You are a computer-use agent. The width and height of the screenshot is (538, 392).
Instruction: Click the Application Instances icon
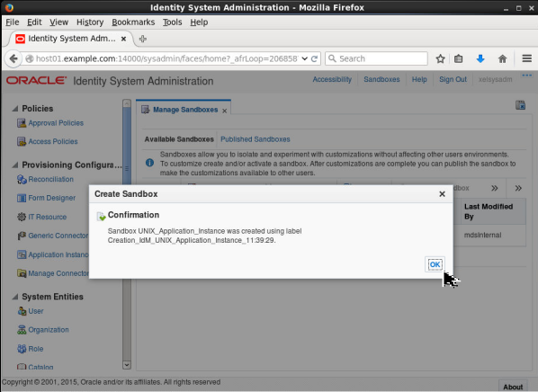point(22,254)
